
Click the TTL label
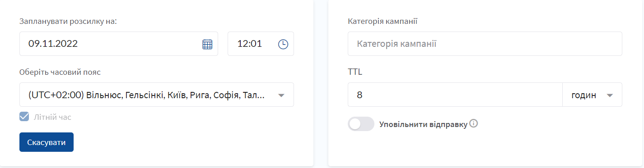click(355, 72)
